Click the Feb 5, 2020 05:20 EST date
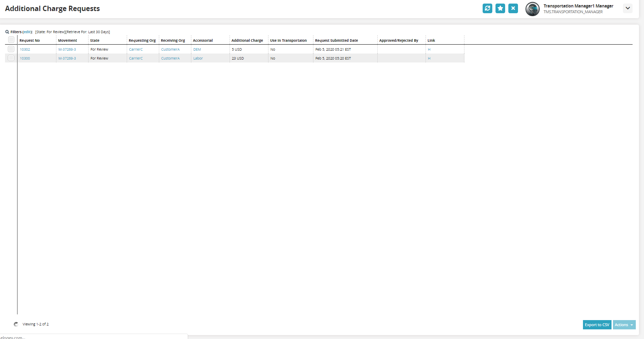Image resolution: width=644 pixels, height=339 pixels. point(333,58)
